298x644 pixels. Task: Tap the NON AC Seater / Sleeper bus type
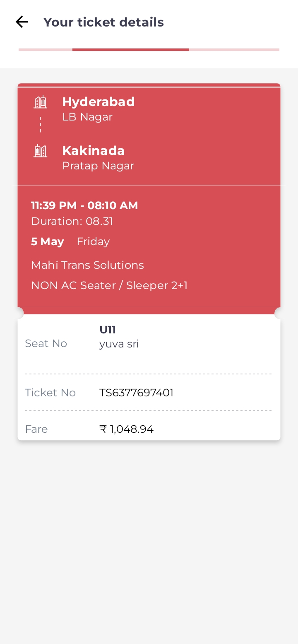(x=109, y=285)
